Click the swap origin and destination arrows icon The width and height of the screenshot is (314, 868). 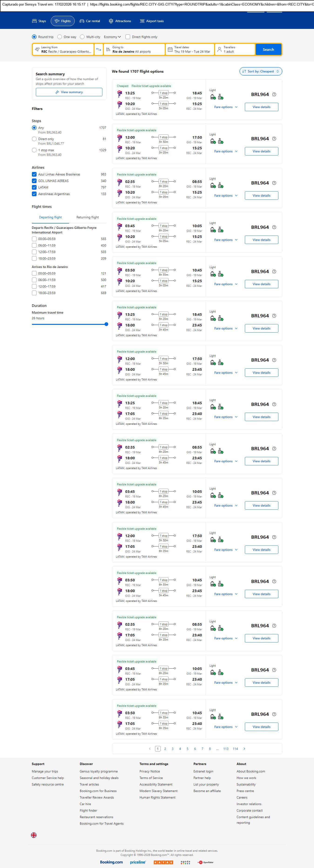click(x=99, y=50)
